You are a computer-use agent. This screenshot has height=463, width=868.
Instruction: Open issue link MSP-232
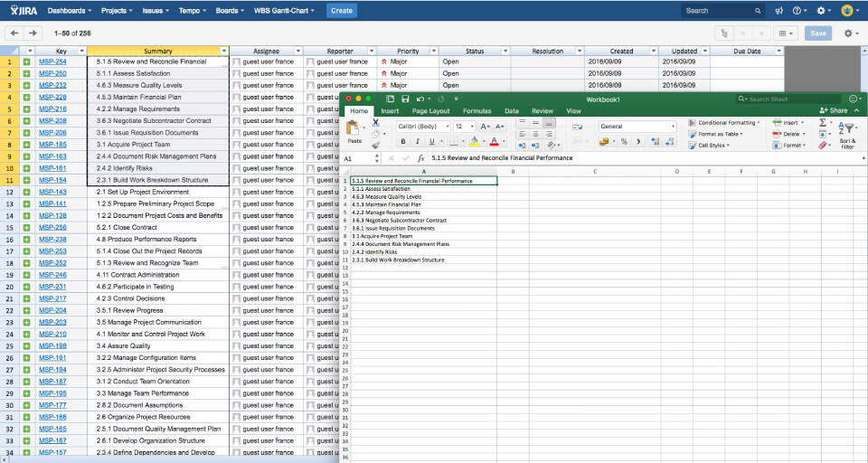[x=52, y=85]
